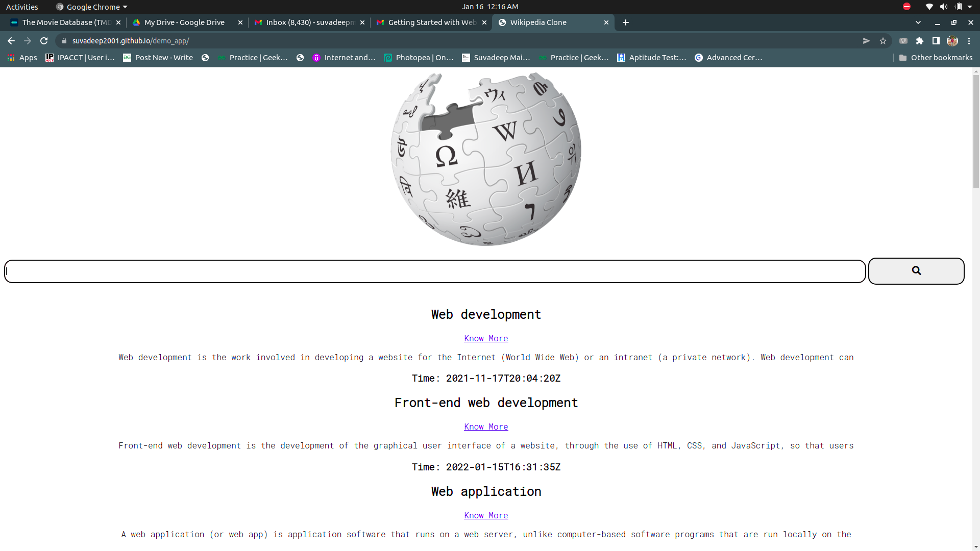Click the Apps shortcut in the bookmarks bar
The image size is (980, 551).
tap(22, 58)
